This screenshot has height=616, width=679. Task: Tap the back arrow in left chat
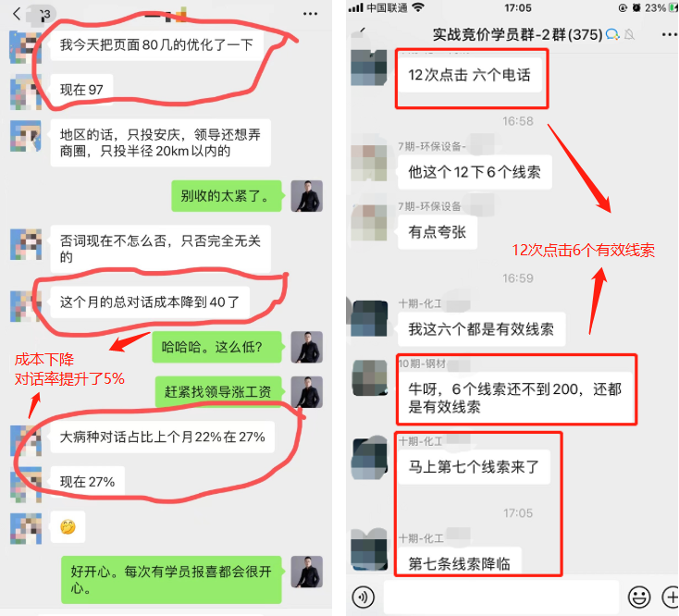pyautogui.click(x=17, y=14)
